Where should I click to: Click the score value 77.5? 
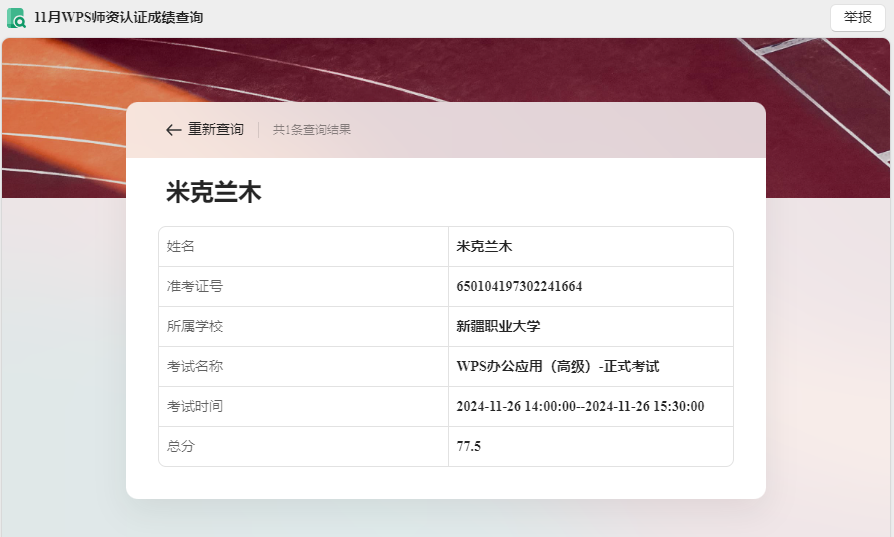tap(468, 446)
